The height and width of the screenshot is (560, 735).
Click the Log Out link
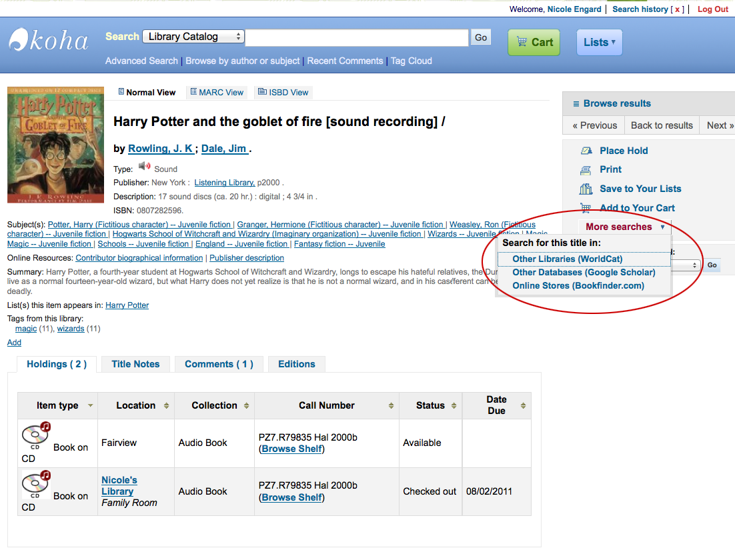(x=712, y=9)
